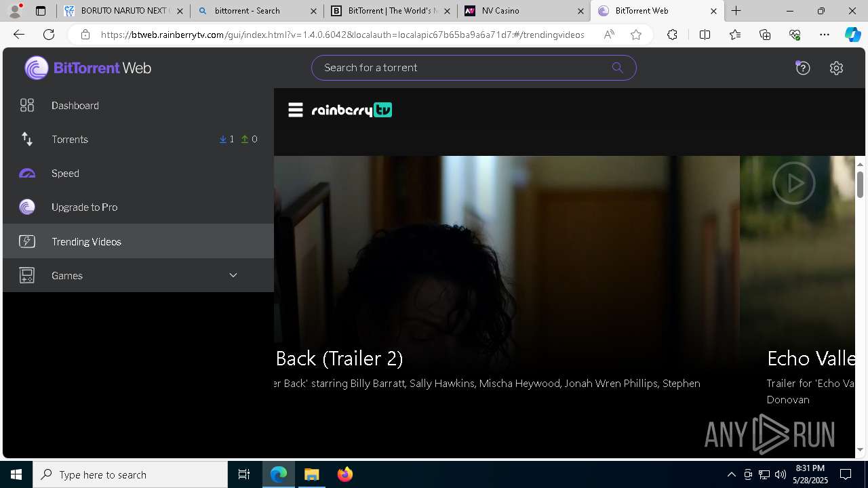Open the Windows Start menu

point(16,474)
